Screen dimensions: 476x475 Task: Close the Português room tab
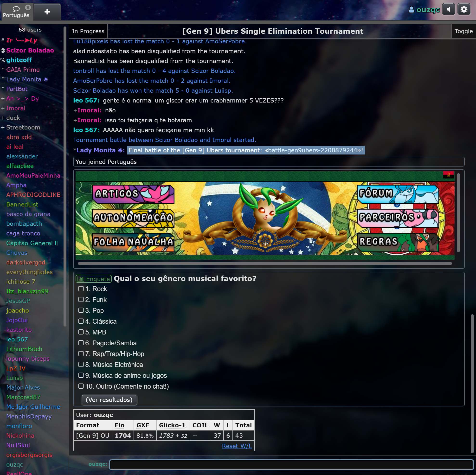point(28,7)
